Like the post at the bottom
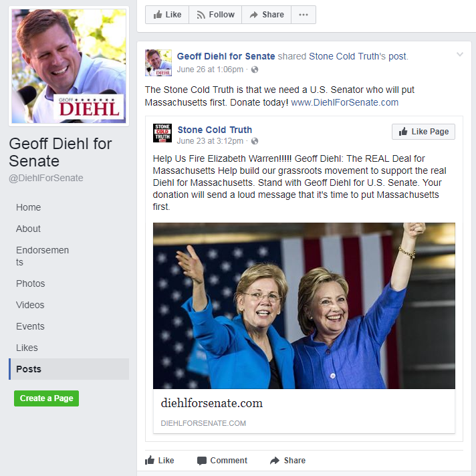This screenshot has width=476, height=476. [x=160, y=460]
